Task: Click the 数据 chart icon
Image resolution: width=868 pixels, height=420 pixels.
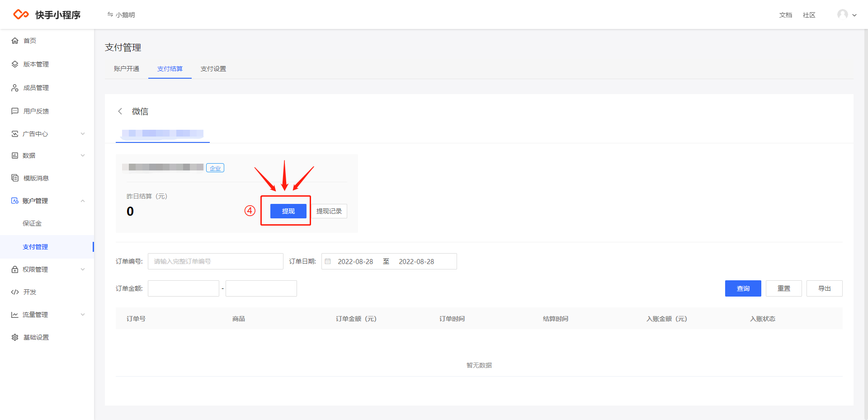Action: click(x=15, y=156)
